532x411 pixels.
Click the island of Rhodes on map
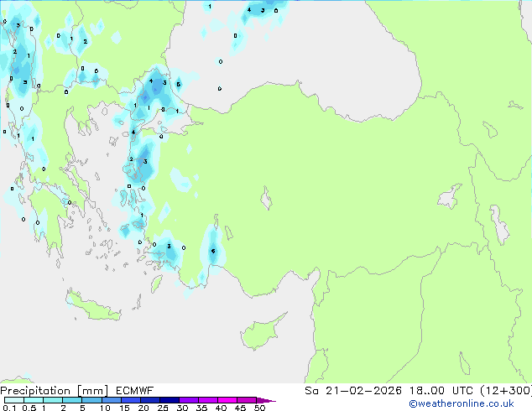click(x=156, y=284)
